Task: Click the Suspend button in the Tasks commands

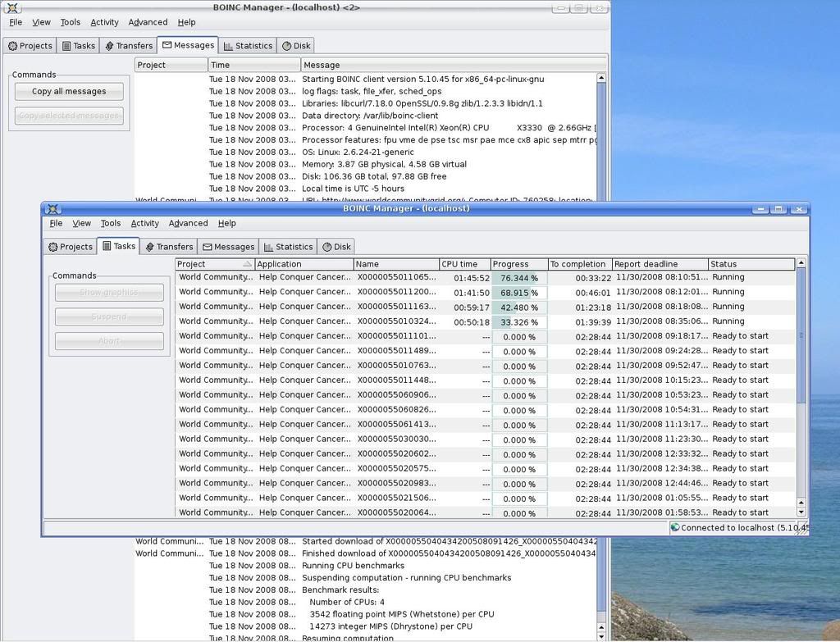Action: click(109, 316)
